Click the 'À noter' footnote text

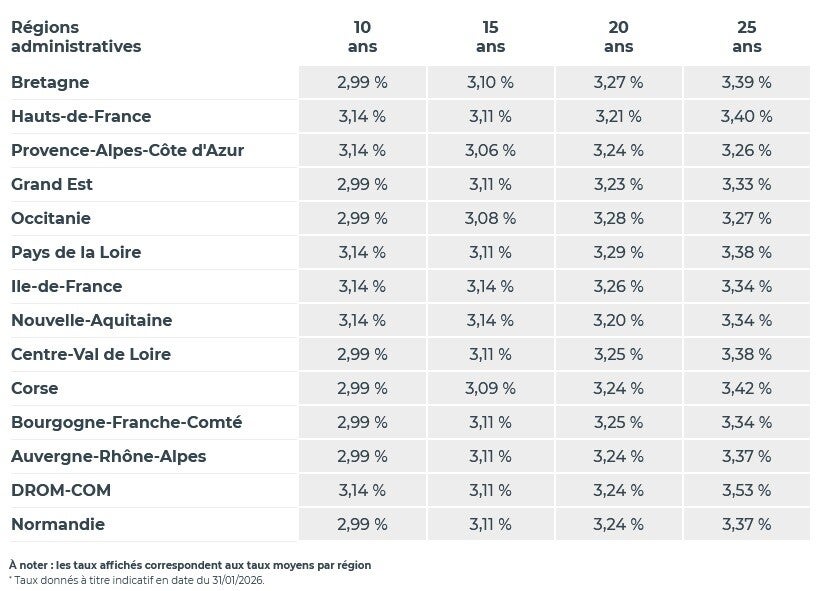[190, 565]
